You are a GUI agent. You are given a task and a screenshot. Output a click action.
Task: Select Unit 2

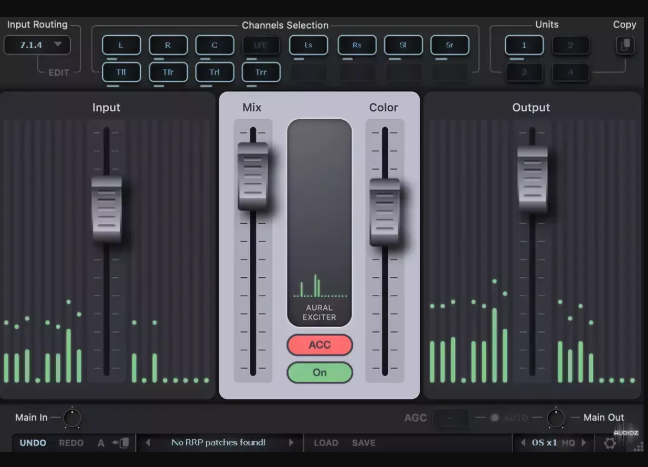(570, 45)
